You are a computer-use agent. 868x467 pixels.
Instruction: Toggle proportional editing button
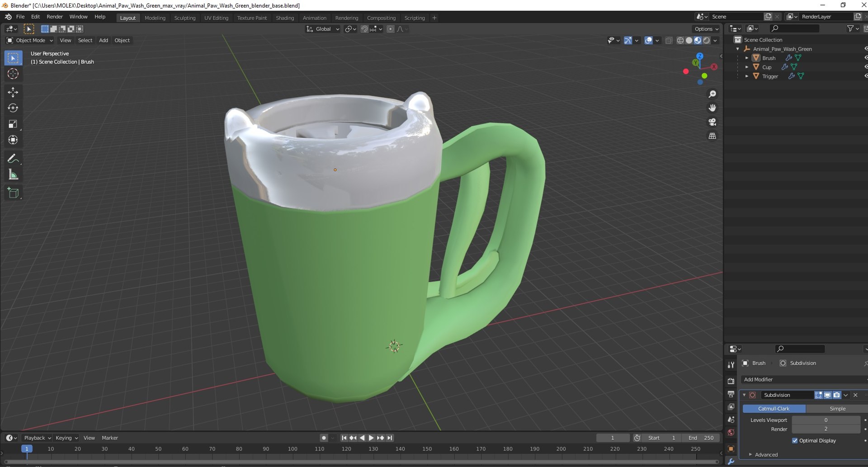[391, 29]
